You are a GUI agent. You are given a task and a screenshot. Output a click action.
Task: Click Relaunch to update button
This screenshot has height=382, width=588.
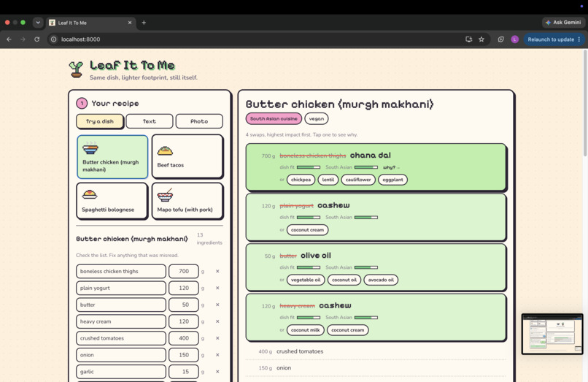554,39
